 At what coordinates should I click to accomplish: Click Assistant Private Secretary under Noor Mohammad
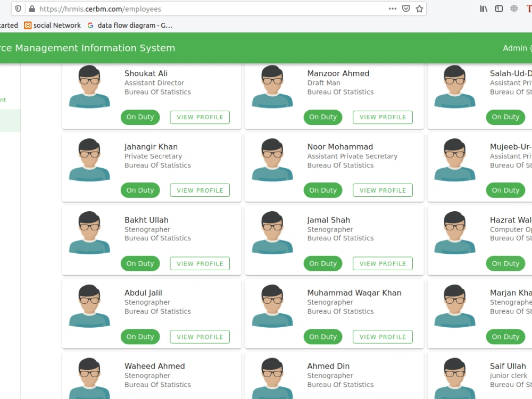[x=353, y=156]
